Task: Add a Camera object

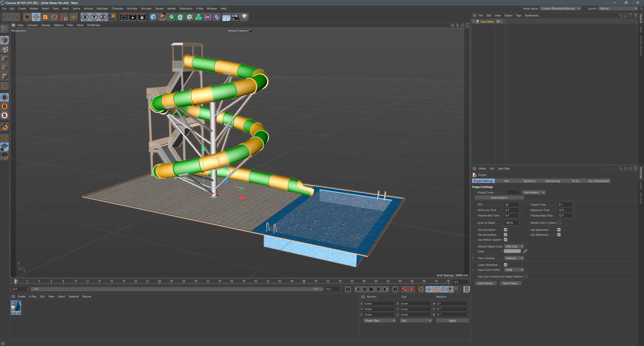Action: tap(235, 17)
